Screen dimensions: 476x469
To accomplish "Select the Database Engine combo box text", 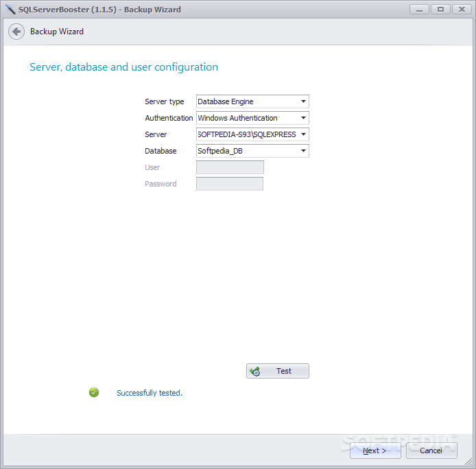I will point(225,101).
